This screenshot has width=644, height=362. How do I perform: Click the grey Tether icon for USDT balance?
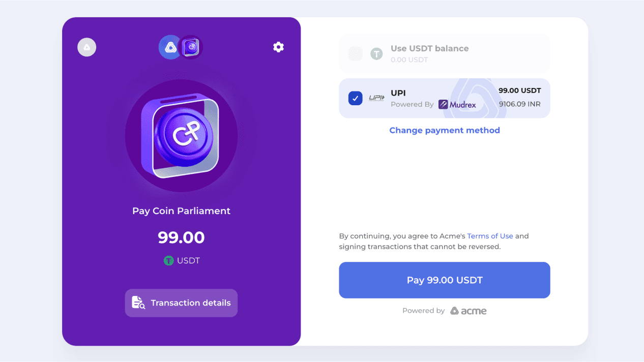[376, 53]
